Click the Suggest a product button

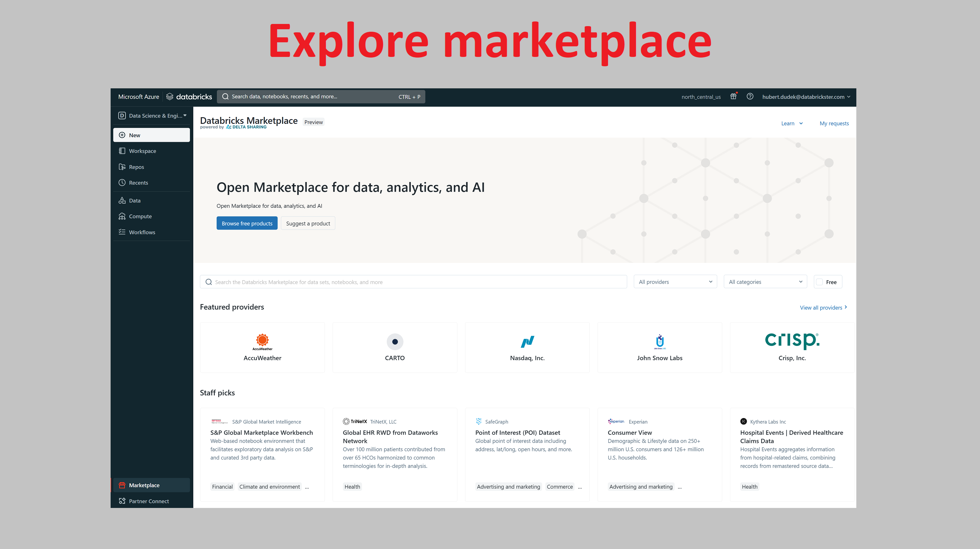point(308,223)
